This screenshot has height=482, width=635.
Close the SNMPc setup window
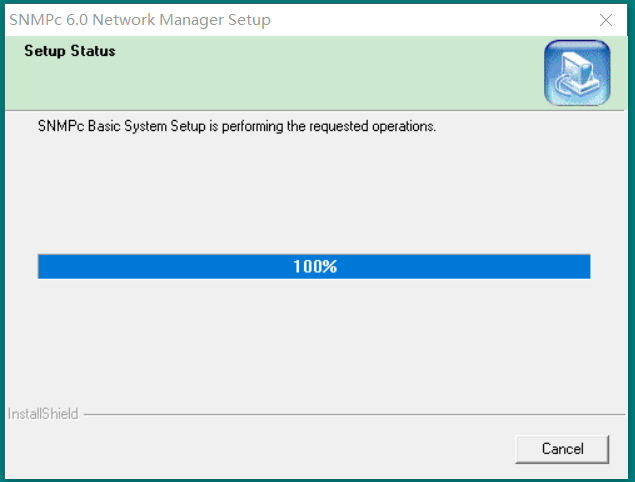click(x=606, y=20)
